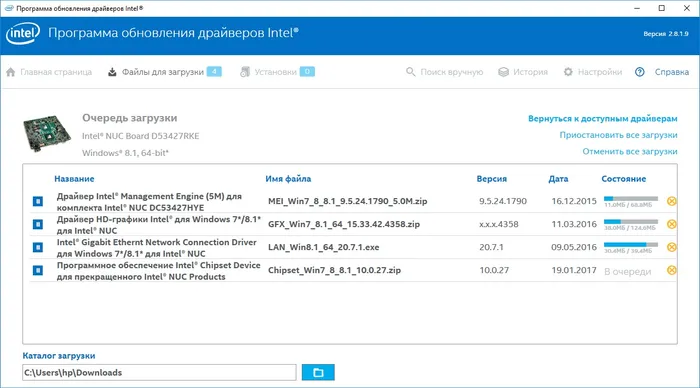Cancel the GFX_Win7 graphics driver download
The image size is (700, 388).
pyautogui.click(x=671, y=224)
